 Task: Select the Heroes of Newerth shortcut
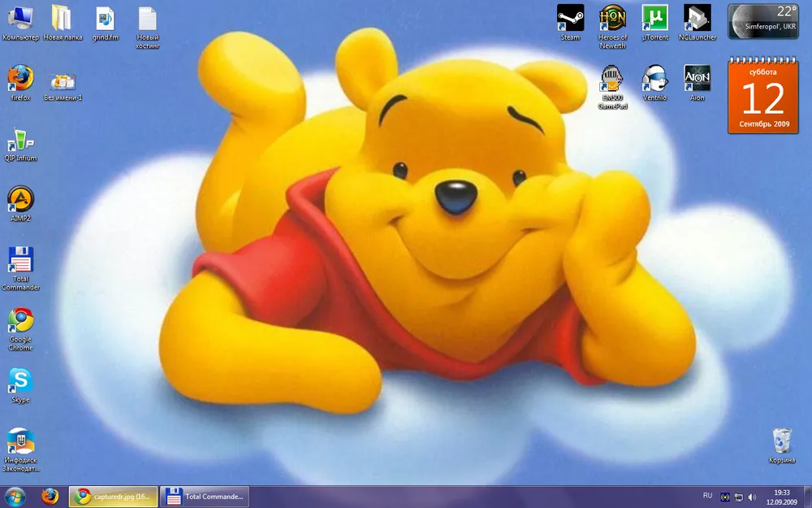pos(612,18)
